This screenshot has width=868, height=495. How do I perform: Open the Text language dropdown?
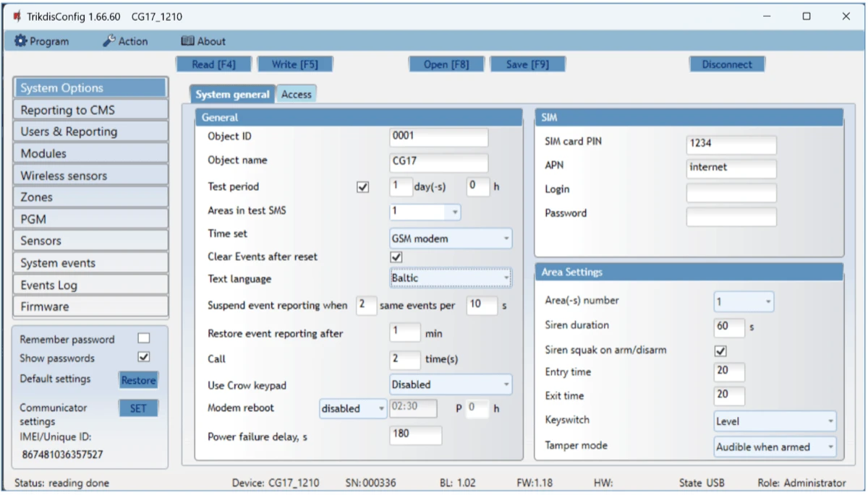pyautogui.click(x=450, y=278)
